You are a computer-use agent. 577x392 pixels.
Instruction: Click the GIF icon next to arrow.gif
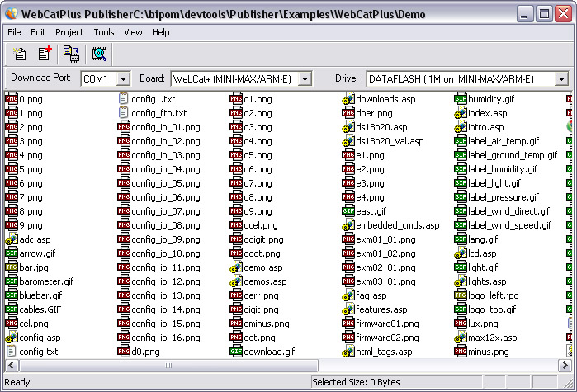12,253
